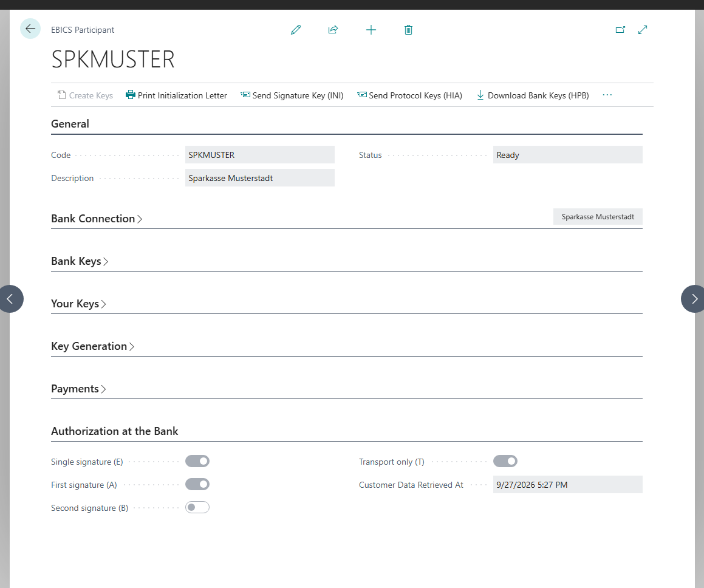The height and width of the screenshot is (588, 704).
Task: Collapse Authorization at the Bank header
Action: pos(114,431)
